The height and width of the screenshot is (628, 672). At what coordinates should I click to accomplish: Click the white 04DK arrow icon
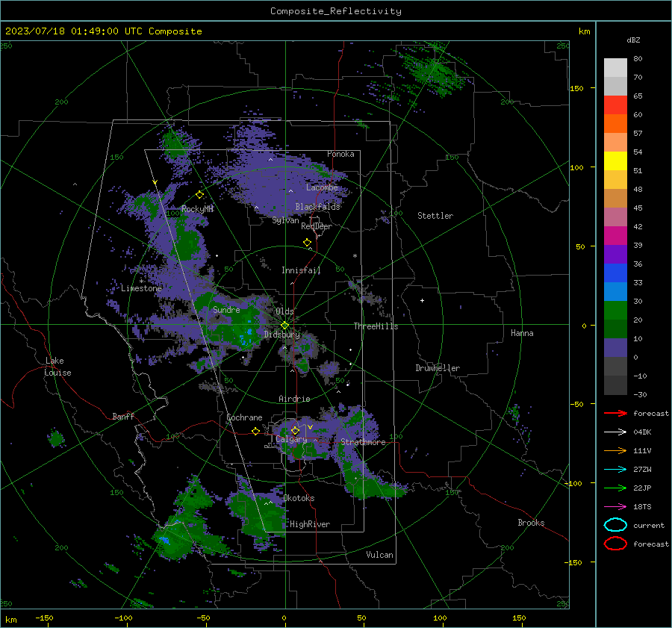(x=615, y=432)
